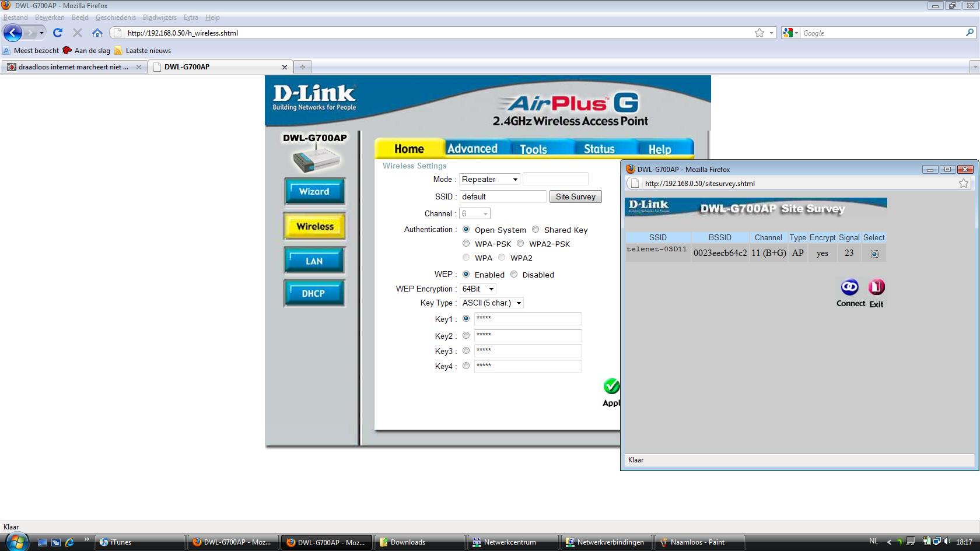Select Shared Key authentication
The width and height of the screenshot is (980, 551).
[x=535, y=230]
